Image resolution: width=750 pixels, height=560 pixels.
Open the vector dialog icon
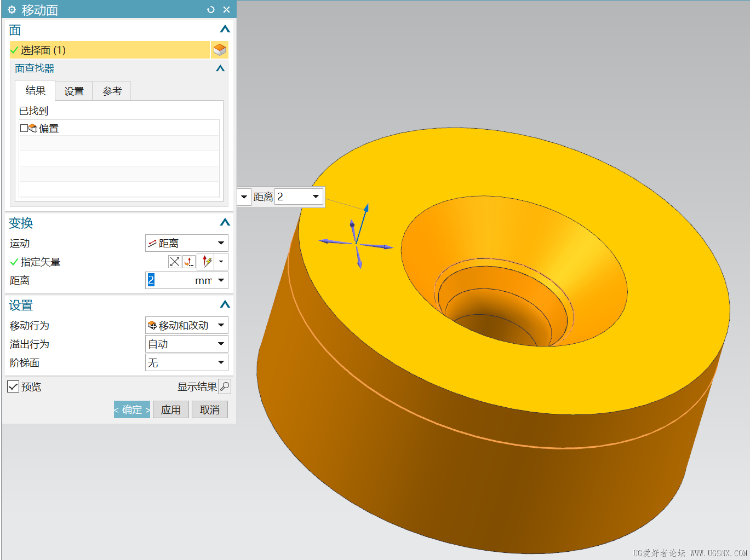click(x=188, y=262)
